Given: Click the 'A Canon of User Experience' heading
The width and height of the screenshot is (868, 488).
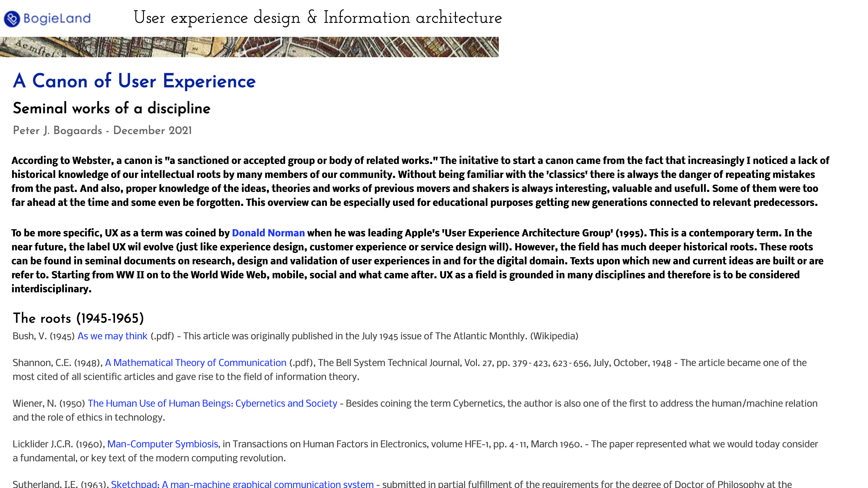Looking at the screenshot, I should pos(134,81).
